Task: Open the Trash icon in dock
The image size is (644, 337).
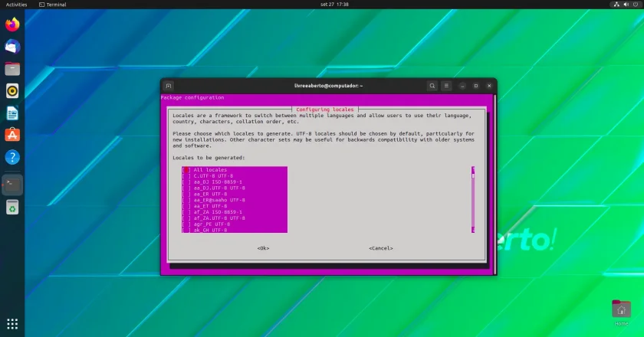Action: point(12,208)
